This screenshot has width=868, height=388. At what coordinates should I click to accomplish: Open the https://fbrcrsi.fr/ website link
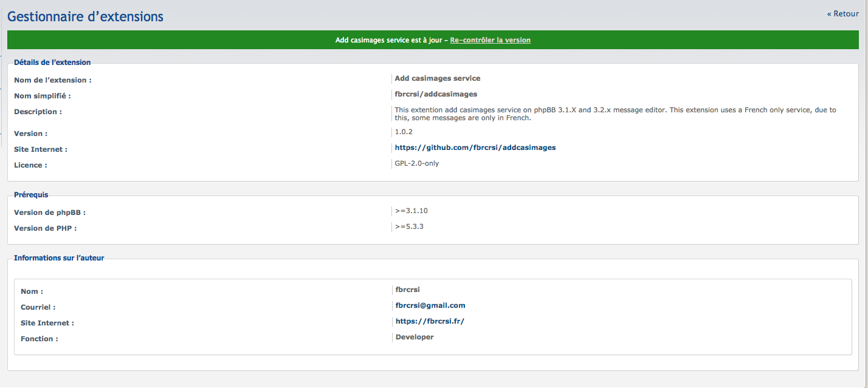pyautogui.click(x=430, y=321)
